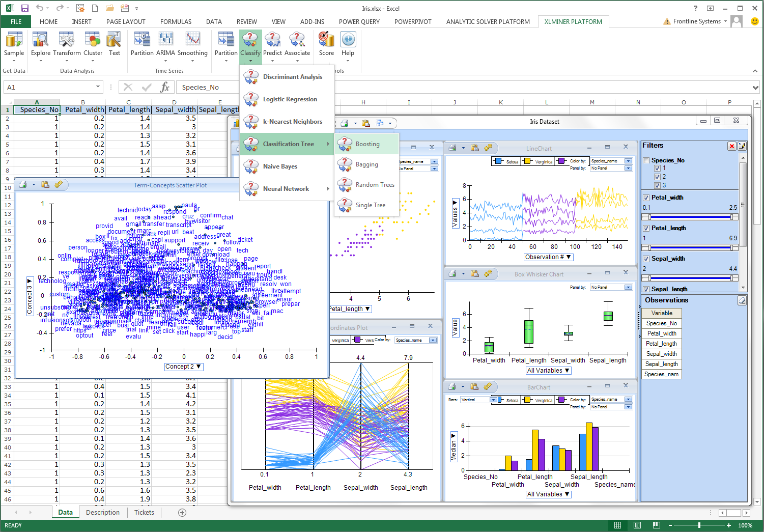Expand the Concept 2 axis dropdown
The height and width of the screenshot is (532, 764).
[183, 367]
